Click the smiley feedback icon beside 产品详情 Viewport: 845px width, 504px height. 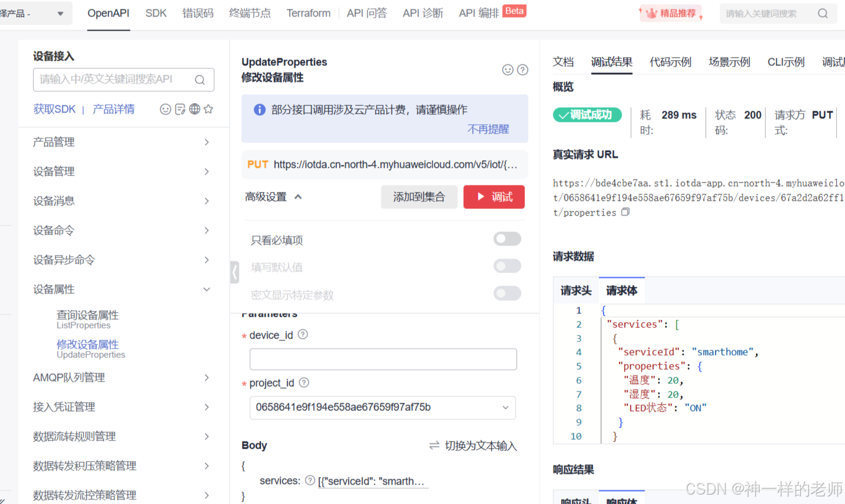pos(165,109)
